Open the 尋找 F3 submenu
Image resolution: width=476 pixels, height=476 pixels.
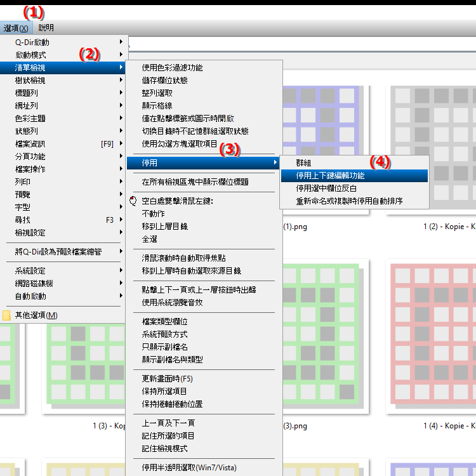63,220
